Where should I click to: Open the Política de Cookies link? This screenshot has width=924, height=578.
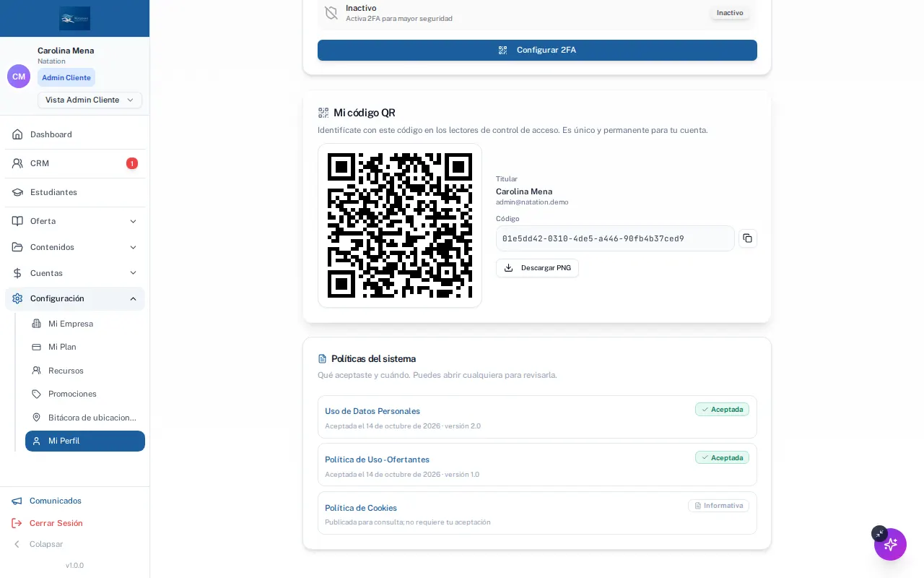tap(361, 508)
